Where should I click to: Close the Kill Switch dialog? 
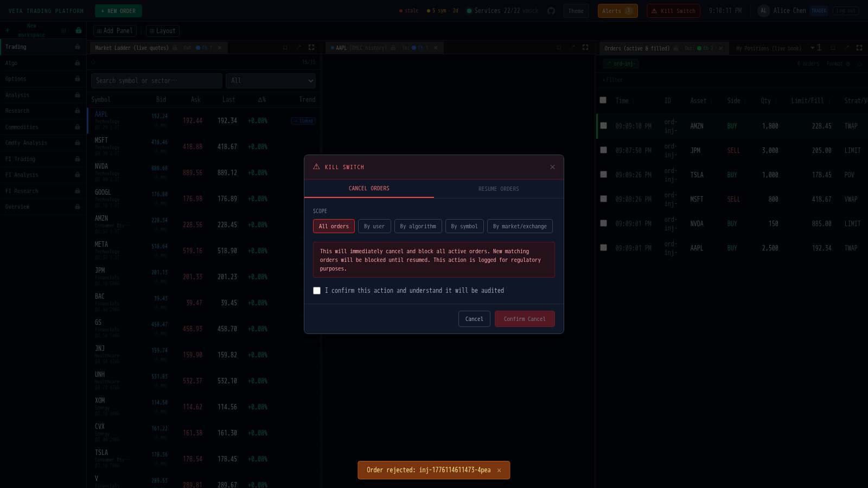(552, 167)
